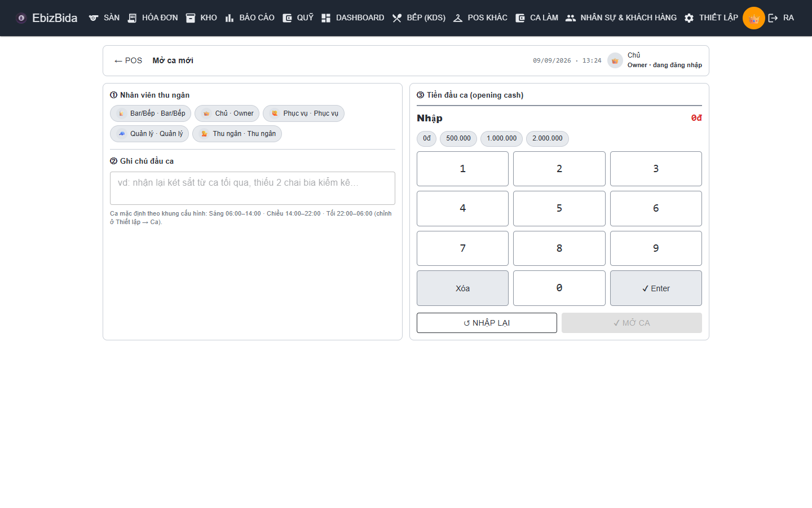Viewport: 812px width, 508px height.
Task: Click the QUỸ wallet icon
Action: [x=287, y=18]
